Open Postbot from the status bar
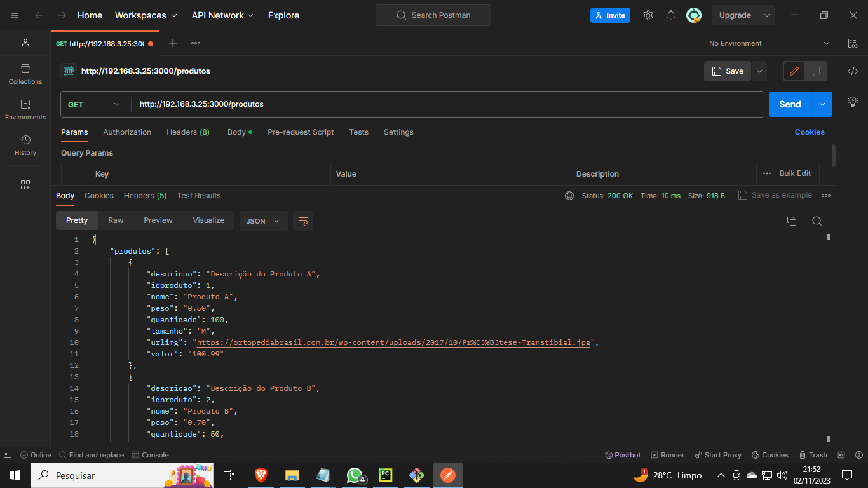868x488 pixels. tap(622, 455)
